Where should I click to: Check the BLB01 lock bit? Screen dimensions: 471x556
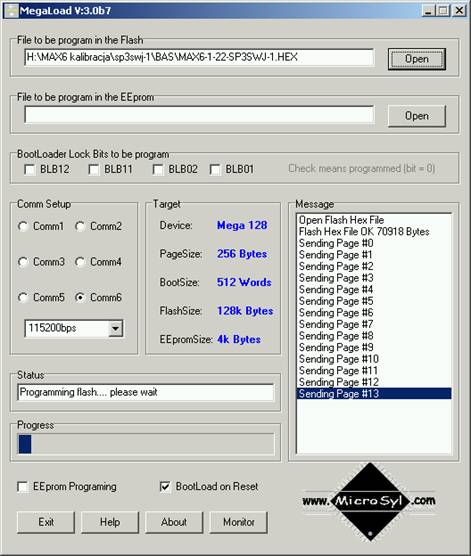point(215,169)
